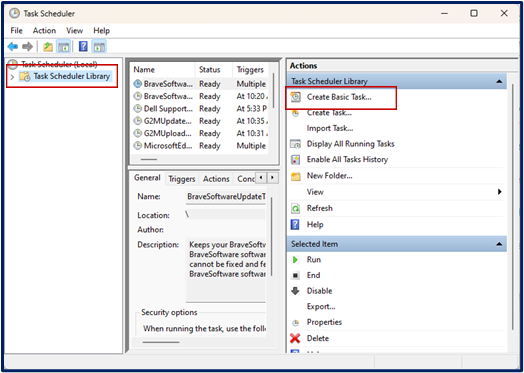Switch to the General tab

tap(147, 178)
